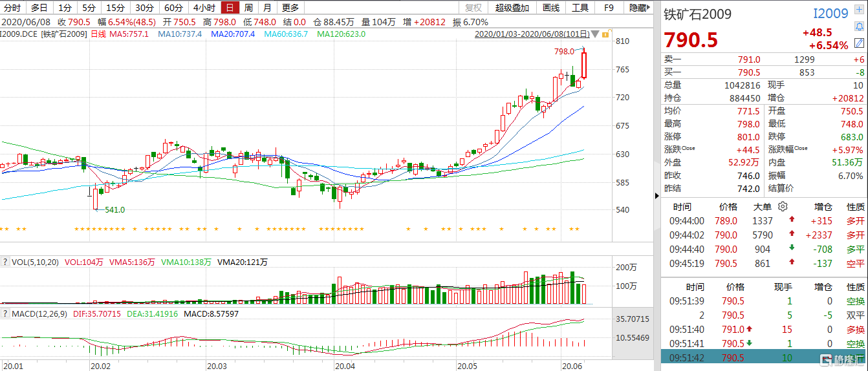Click the DIF:35.70715 label

pyautogui.click(x=96, y=313)
